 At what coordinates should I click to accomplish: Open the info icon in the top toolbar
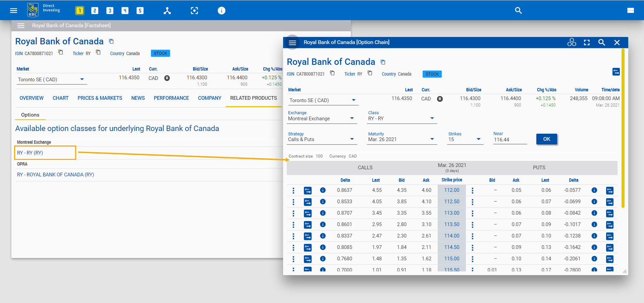[221, 10]
